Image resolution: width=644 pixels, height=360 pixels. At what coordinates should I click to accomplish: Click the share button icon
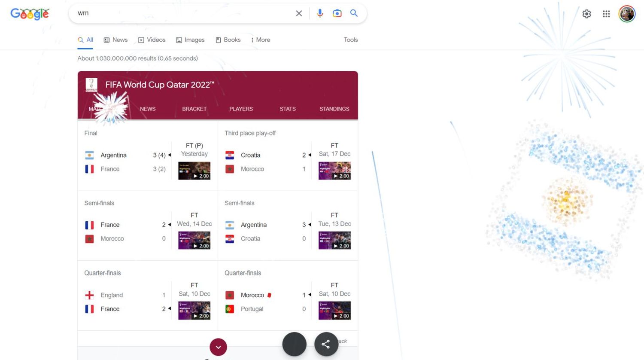pyautogui.click(x=326, y=344)
